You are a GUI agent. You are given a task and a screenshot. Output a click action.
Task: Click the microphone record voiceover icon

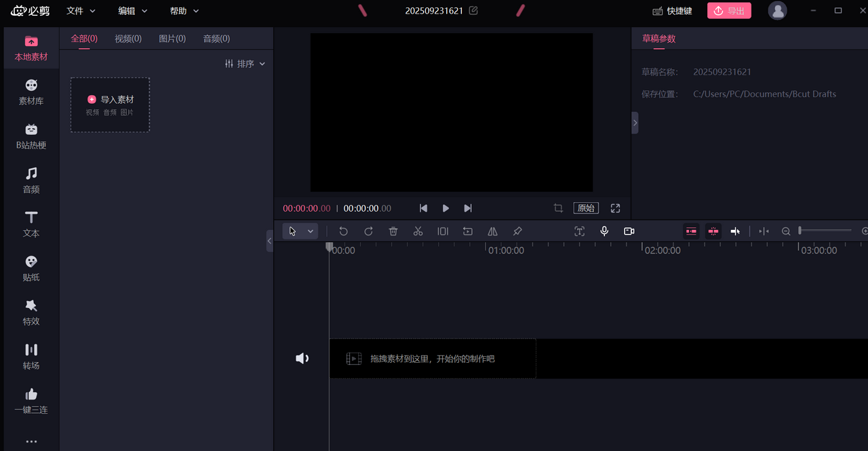click(x=604, y=231)
